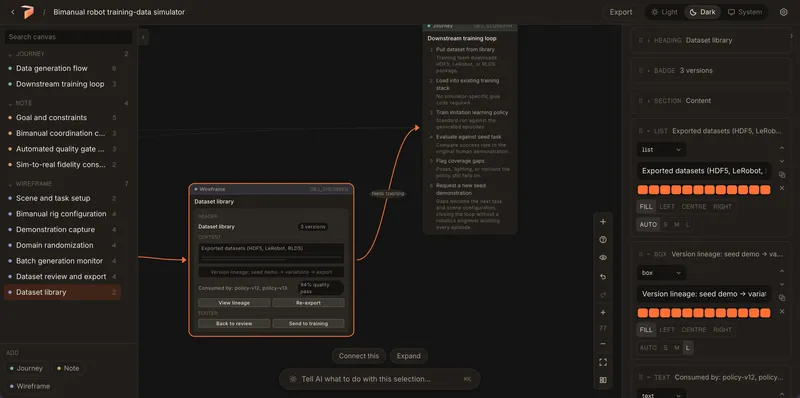Click the last orange width segment in BOX block

(765, 313)
